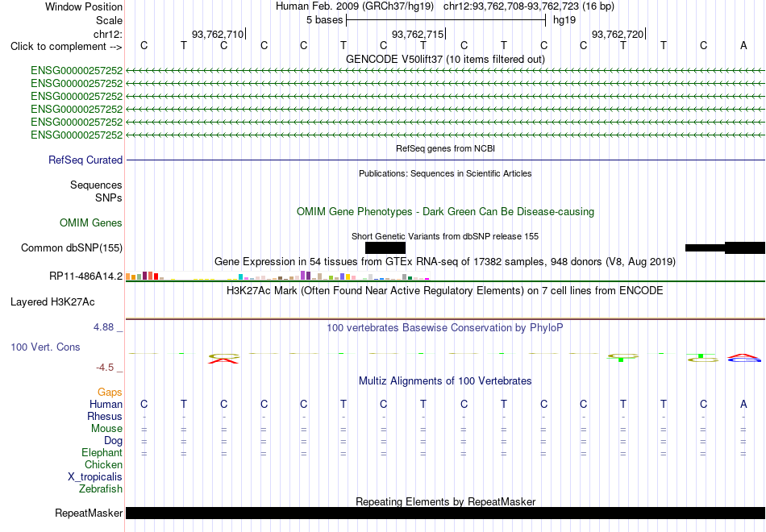Click the 'SNPs' track label
This screenshot has height=532, width=766.
pos(109,197)
